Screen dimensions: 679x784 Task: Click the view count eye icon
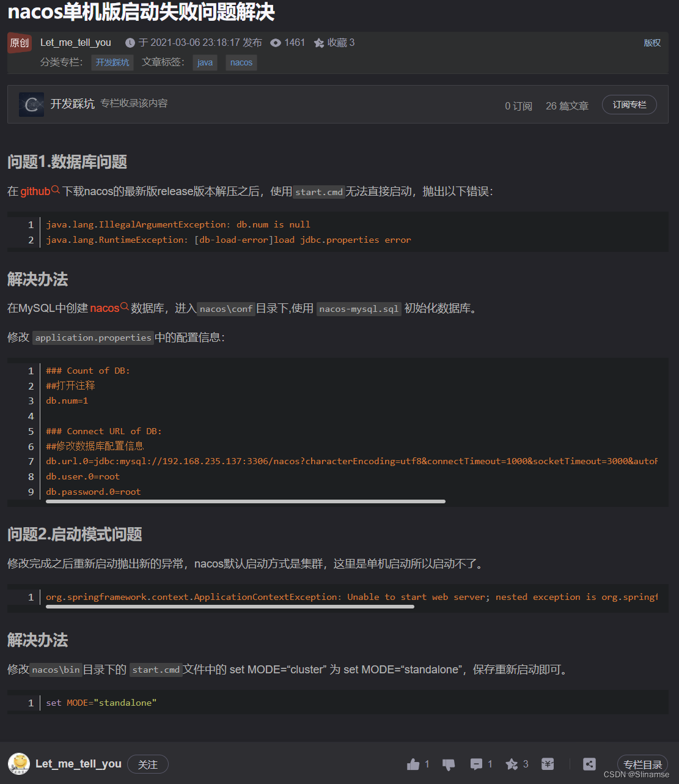pyautogui.click(x=276, y=43)
